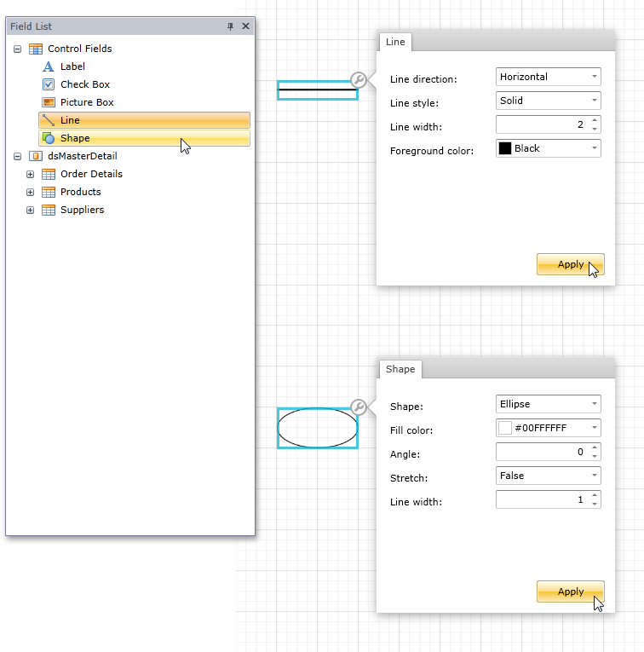Open the Line direction dropdown

[x=548, y=77]
